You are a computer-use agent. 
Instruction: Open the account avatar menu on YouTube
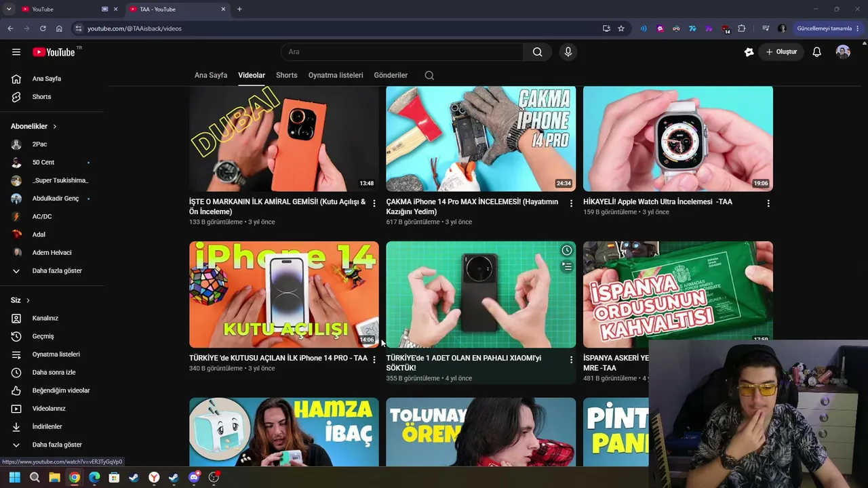click(x=843, y=52)
